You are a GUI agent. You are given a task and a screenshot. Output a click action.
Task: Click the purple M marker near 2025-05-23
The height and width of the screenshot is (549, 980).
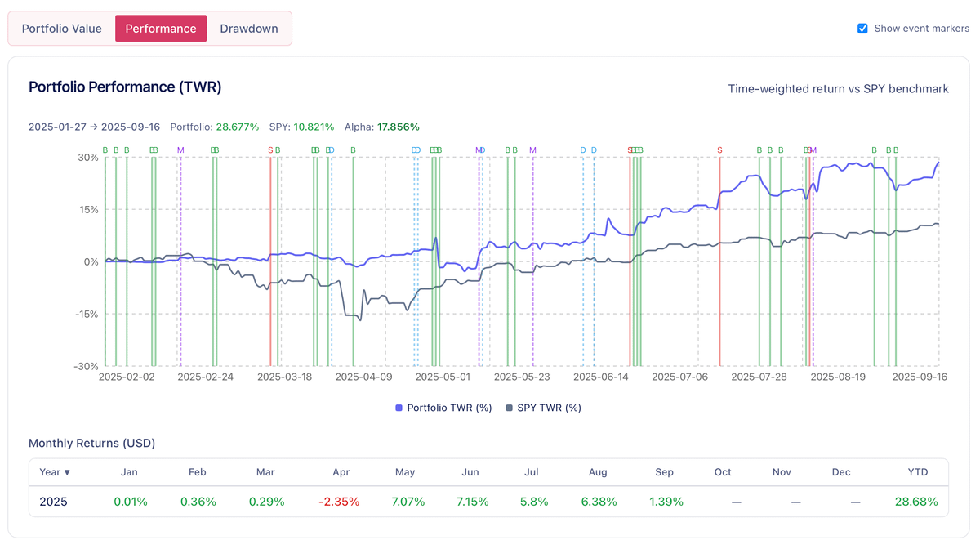[x=532, y=150]
